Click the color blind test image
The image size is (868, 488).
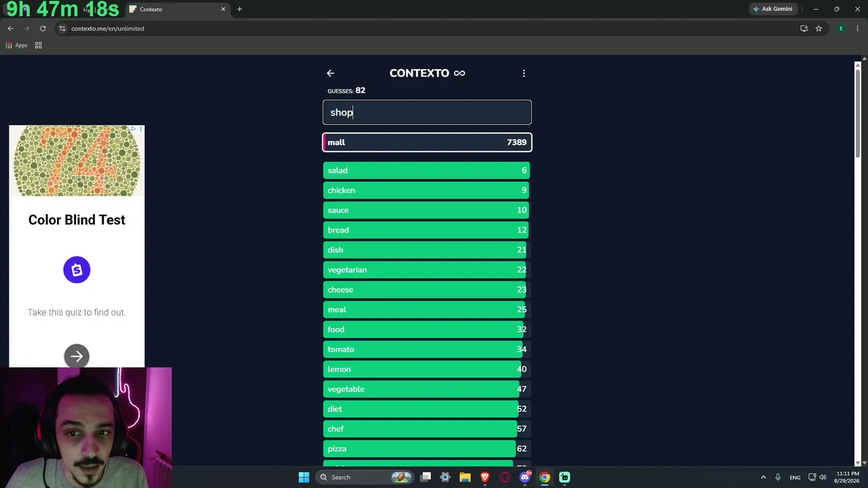pyautogui.click(x=77, y=161)
